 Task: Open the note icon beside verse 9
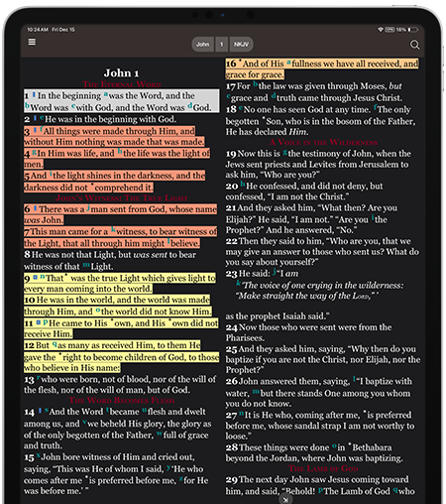click(35, 277)
